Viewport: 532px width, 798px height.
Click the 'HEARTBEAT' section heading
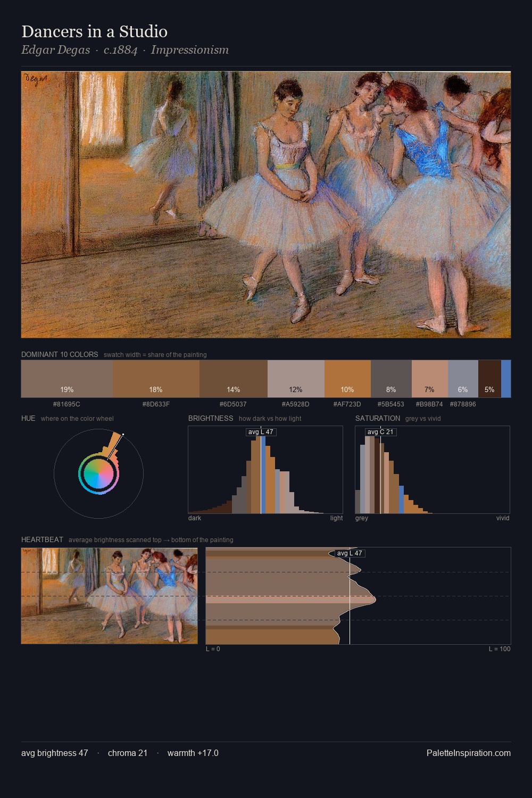click(42, 539)
